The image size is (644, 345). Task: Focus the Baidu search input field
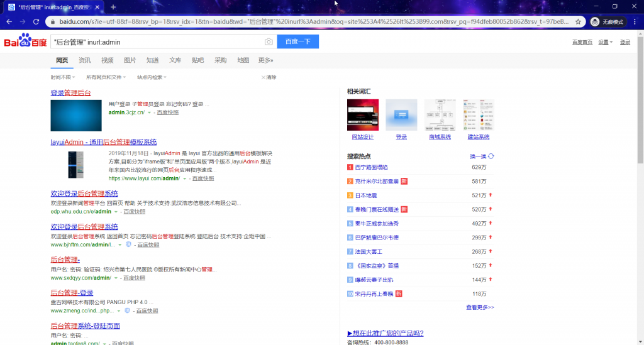pyautogui.click(x=157, y=42)
